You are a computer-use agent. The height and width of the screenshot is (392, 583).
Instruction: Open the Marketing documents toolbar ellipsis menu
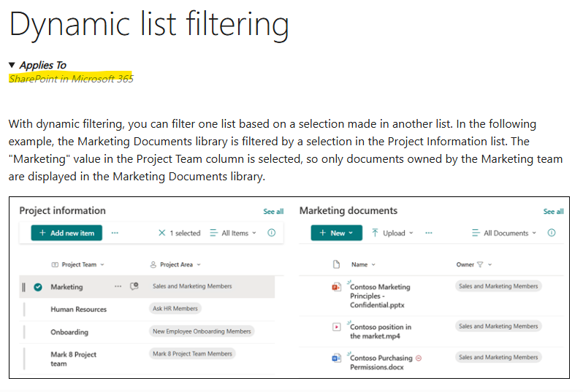click(x=429, y=233)
